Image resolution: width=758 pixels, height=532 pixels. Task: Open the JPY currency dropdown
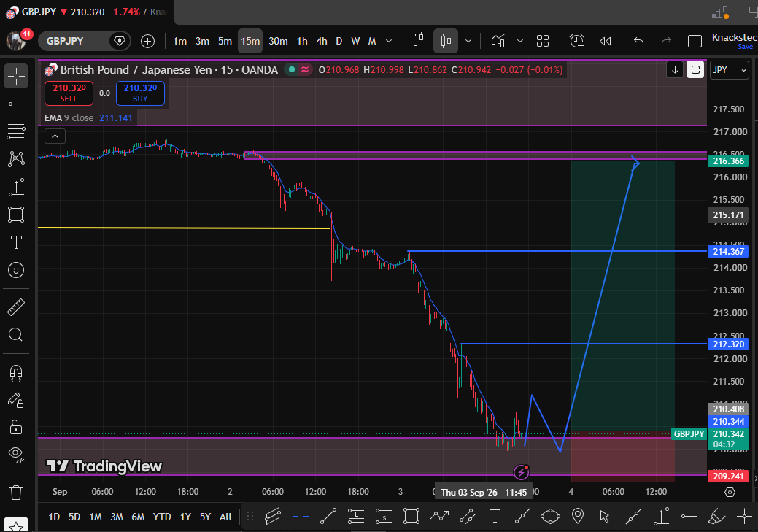729,70
